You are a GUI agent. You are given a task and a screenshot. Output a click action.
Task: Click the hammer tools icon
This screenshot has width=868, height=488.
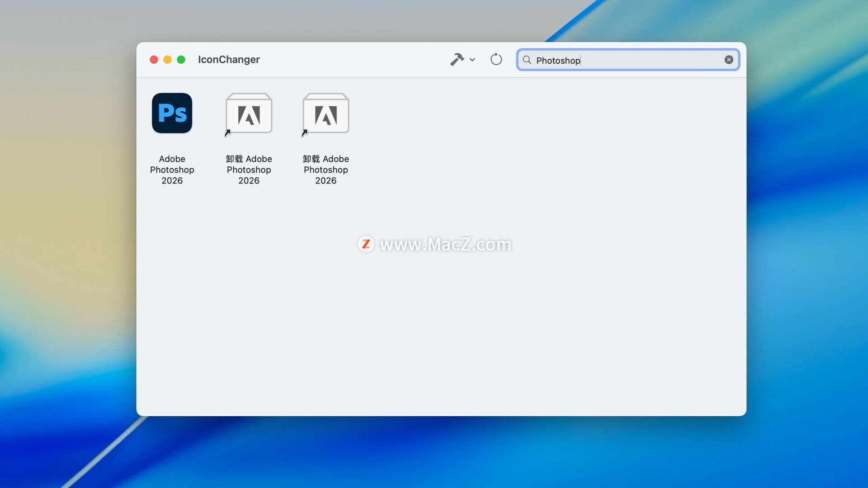tap(457, 60)
